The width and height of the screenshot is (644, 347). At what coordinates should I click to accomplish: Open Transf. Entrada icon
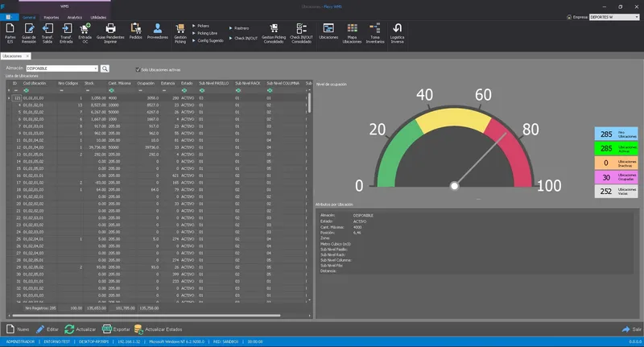pyautogui.click(x=67, y=29)
